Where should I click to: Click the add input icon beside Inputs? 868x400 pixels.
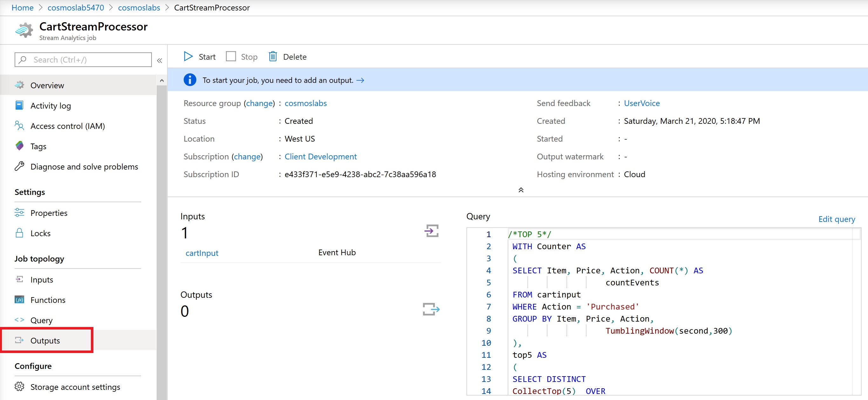click(x=431, y=231)
